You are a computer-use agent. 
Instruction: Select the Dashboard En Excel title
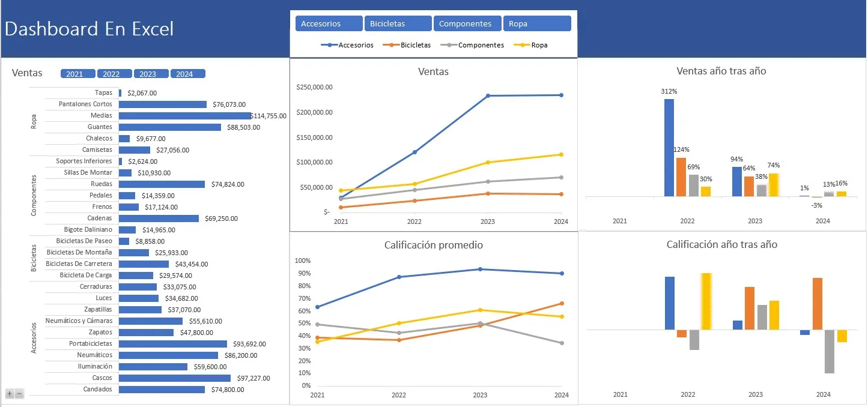point(89,29)
